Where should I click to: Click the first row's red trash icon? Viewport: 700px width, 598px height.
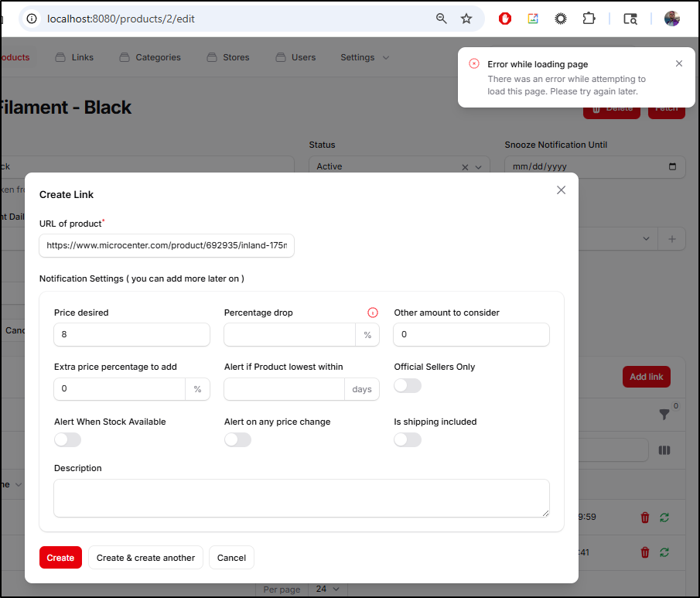point(645,518)
